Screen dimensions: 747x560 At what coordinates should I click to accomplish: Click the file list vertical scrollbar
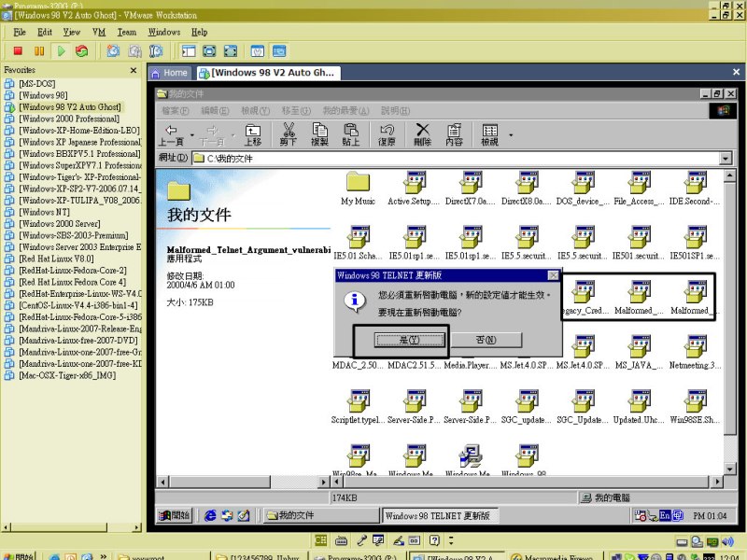tap(730, 322)
